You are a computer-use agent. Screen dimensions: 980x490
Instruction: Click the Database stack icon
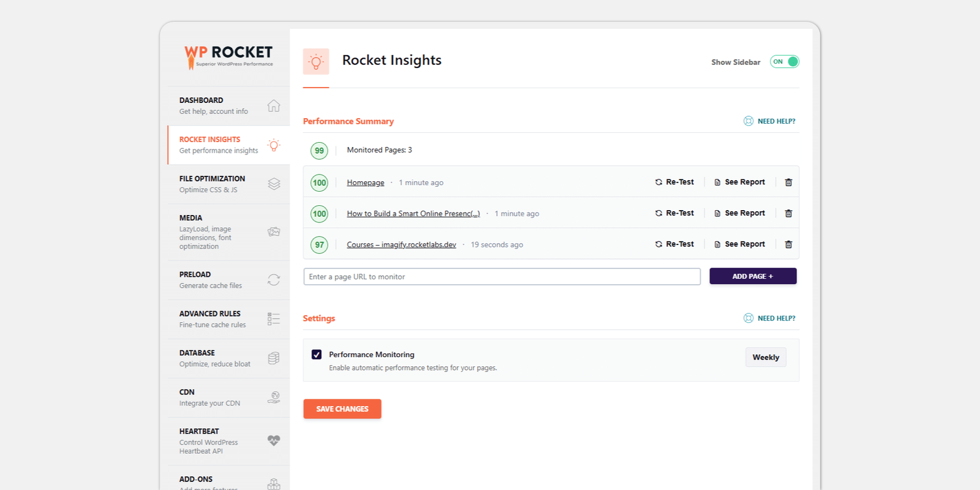point(274,358)
